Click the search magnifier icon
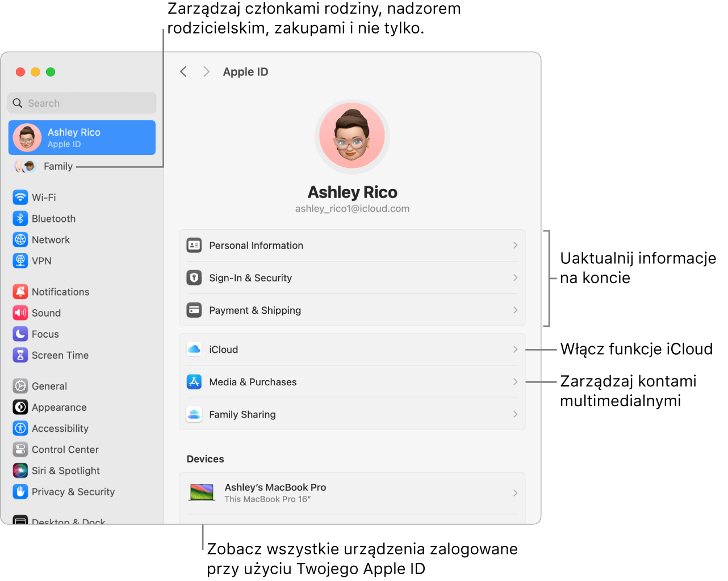 click(x=18, y=103)
